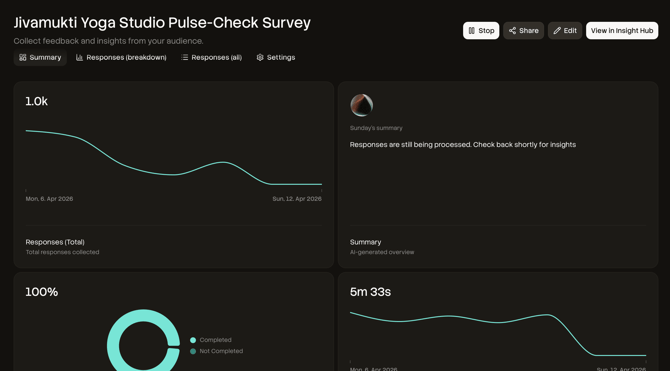Image resolution: width=670 pixels, height=371 pixels.
Task: Open the Responses (breakdown) tab
Action: (121, 57)
